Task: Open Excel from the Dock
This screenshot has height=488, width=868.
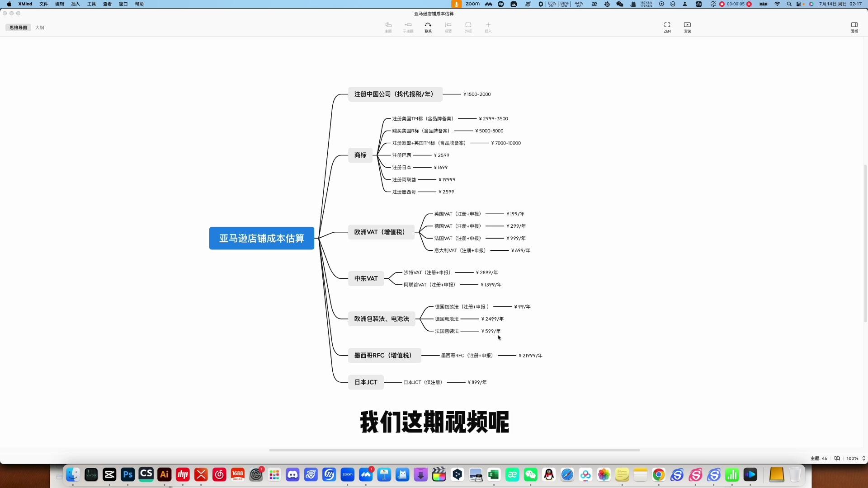Action: (x=494, y=474)
